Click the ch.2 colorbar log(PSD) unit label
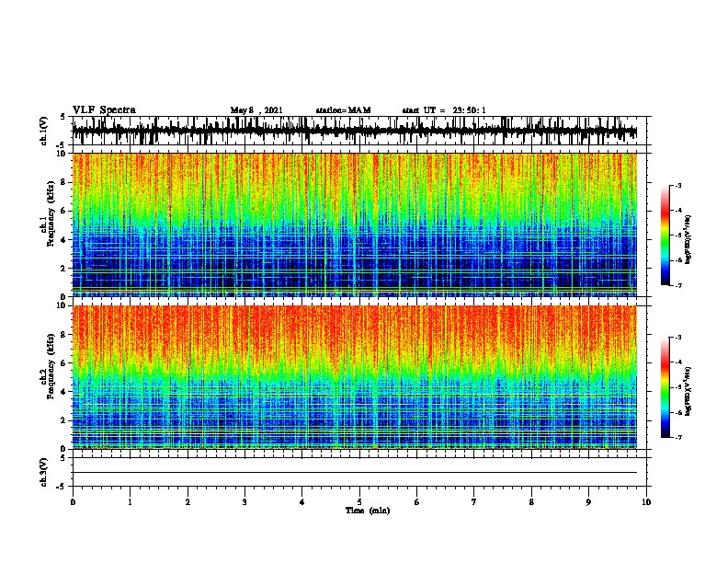Viewport: 728px width, 563px height. click(x=688, y=391)
